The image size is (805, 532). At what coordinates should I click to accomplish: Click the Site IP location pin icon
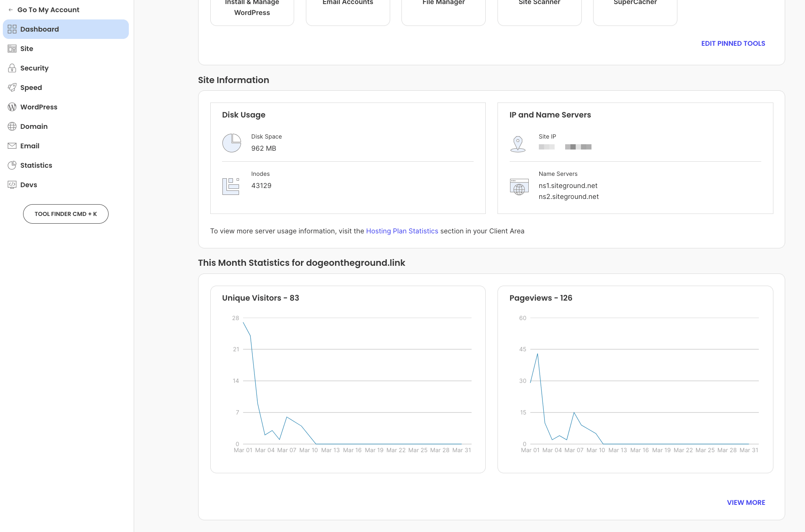pos(518,144)
